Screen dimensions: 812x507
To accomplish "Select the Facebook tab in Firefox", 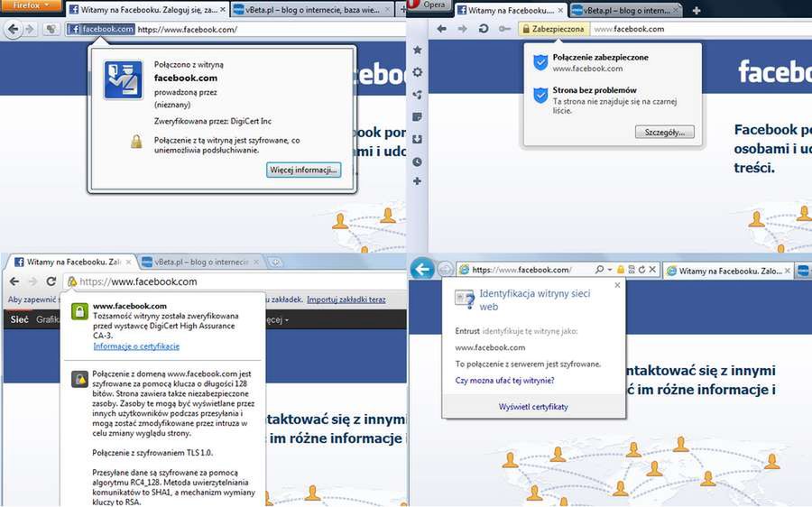I will 146,9.
